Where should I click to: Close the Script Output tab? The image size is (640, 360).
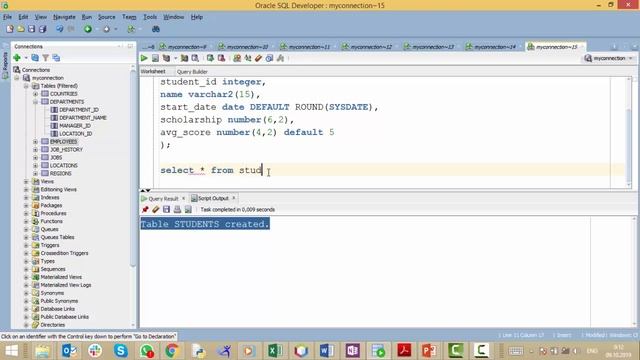234,198
